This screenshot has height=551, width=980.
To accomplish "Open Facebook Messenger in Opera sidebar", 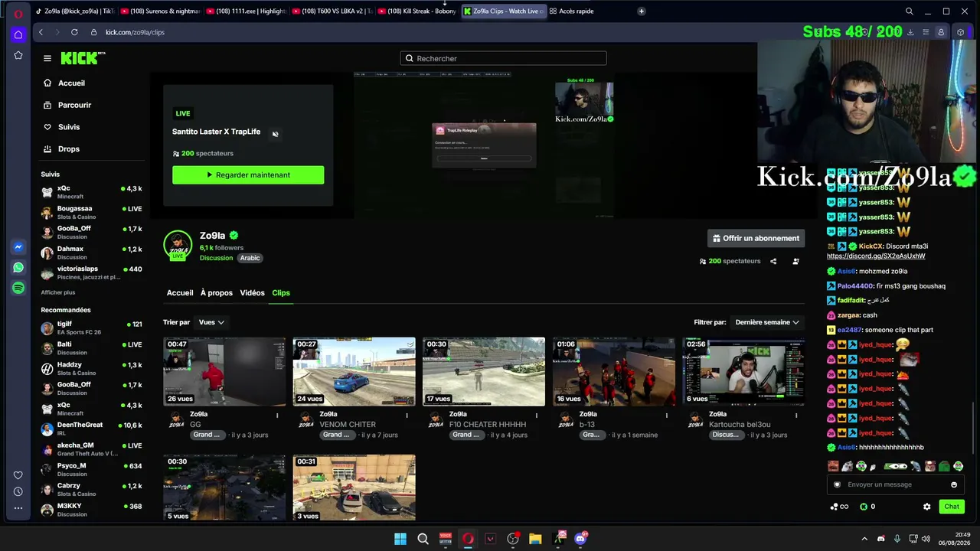I will pos(18,247).
